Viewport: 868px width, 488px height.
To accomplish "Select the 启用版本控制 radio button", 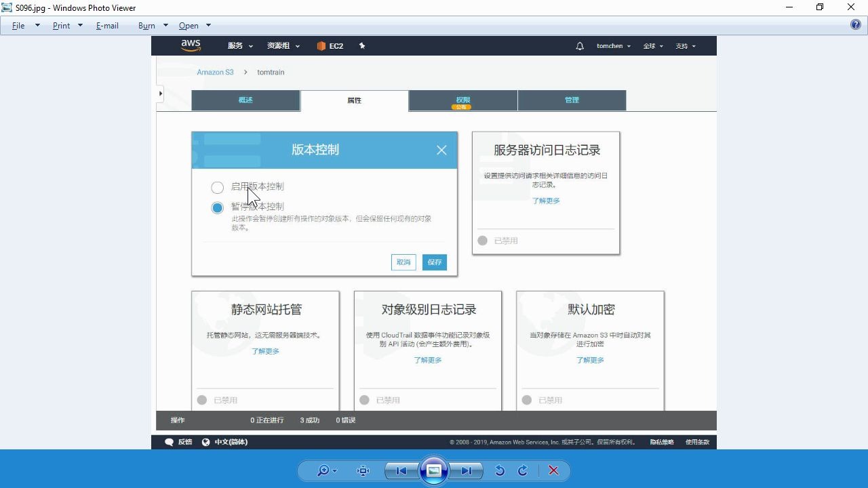I will click(x=217, y=187).
